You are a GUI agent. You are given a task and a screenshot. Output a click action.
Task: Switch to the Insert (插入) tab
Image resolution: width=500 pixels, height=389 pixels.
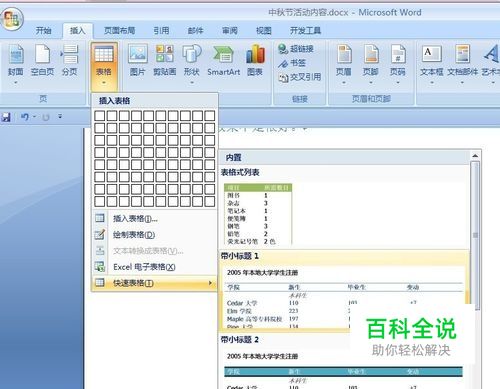[x=78, y=31]
